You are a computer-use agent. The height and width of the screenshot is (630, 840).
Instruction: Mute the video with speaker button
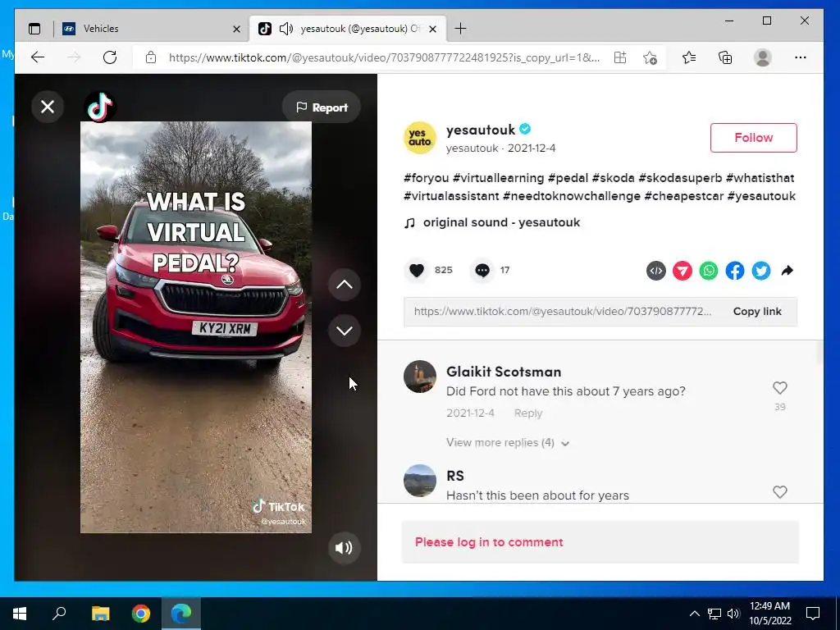pos(344,547)
